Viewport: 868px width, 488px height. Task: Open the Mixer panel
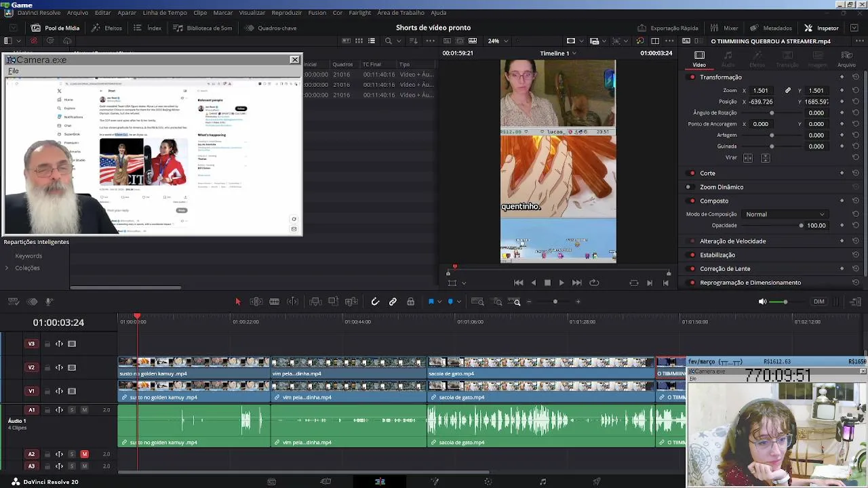(724, 28)
